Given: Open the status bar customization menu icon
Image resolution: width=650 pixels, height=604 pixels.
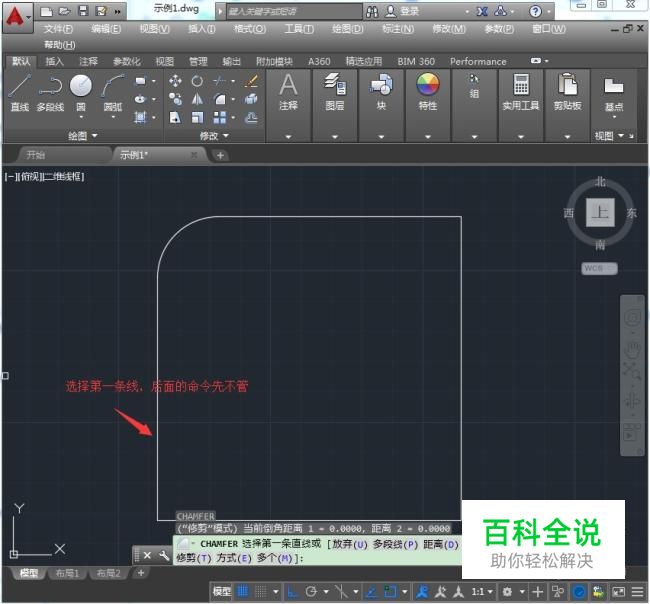Looking at the screenshot, I should coord(638,592).
